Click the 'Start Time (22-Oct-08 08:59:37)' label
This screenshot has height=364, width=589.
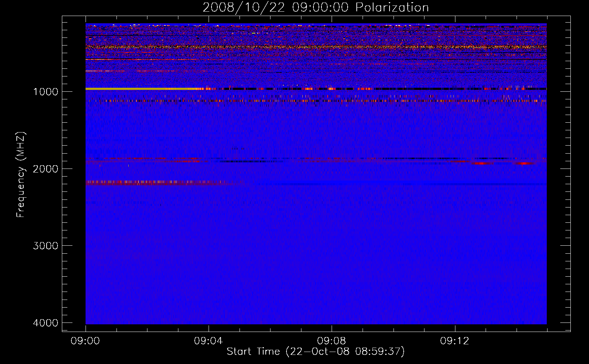316,352
